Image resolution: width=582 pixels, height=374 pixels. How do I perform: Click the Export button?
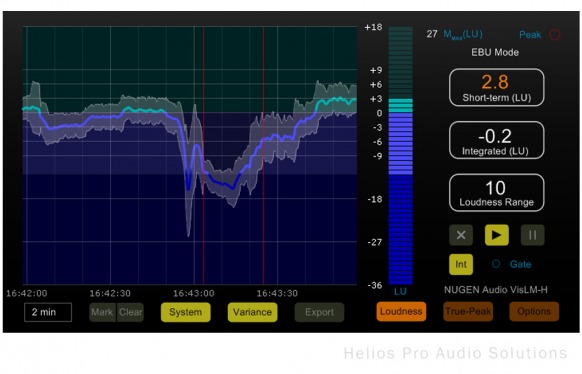tap(319, 312)
